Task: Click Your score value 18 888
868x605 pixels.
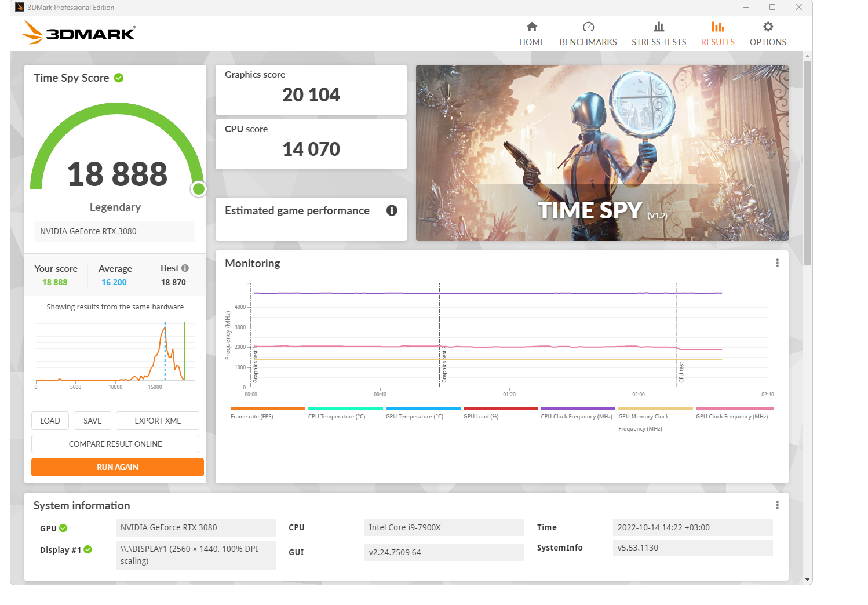Action: [55, 282]
